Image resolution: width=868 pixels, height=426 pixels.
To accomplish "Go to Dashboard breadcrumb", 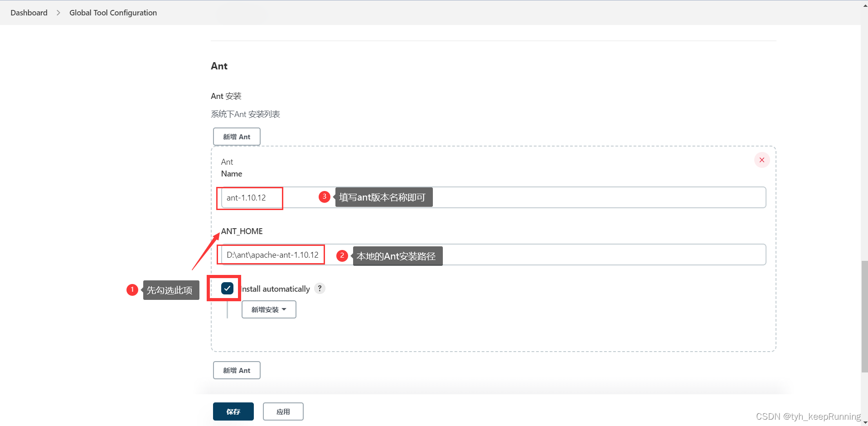I will tap(29, 13).
